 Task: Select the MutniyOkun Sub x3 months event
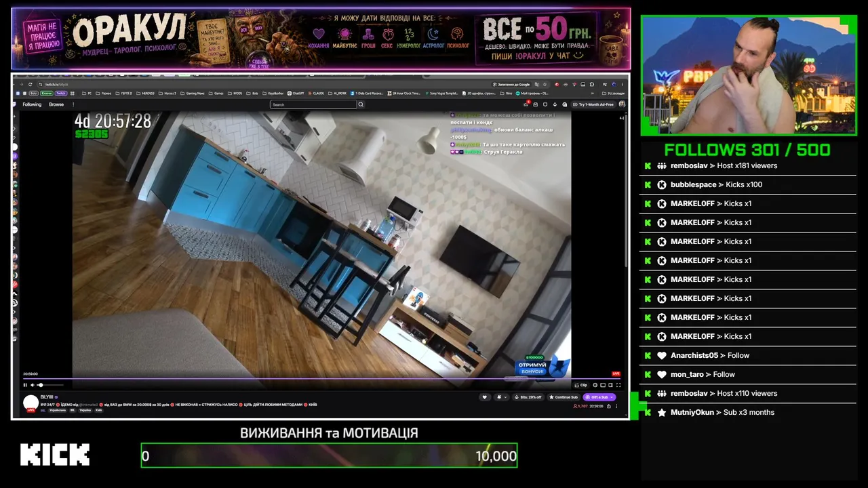click(x=747, y=412)
